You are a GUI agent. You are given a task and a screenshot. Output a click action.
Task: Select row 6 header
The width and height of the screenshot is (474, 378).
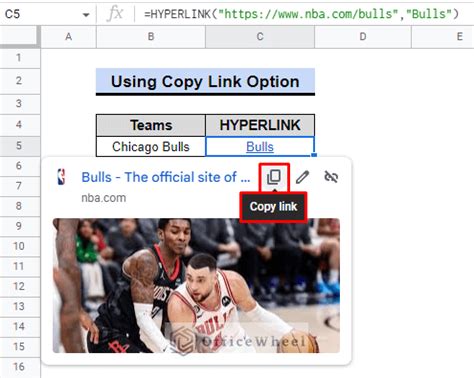[19, 166]
